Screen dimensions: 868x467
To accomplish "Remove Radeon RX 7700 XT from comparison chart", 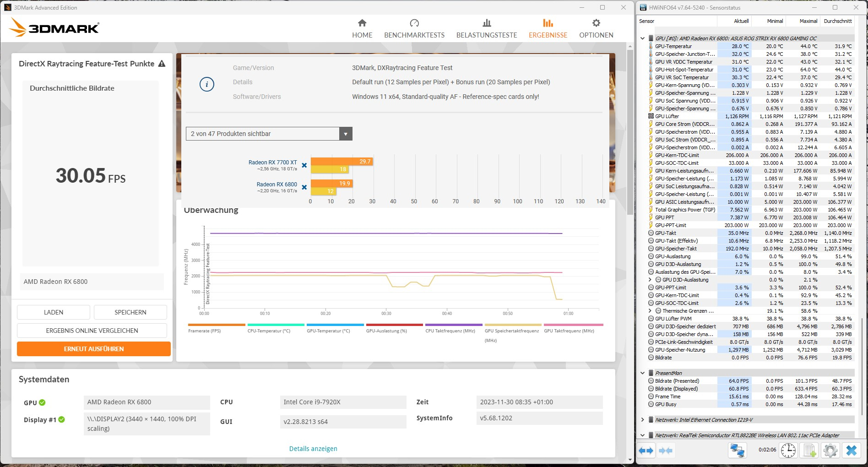I will 304,165.
